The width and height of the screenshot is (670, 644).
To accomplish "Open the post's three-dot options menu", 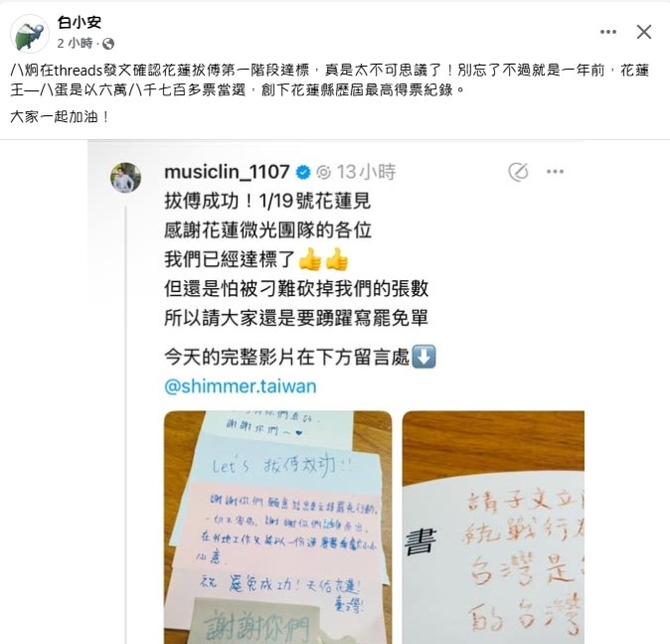I will point(608,32).
